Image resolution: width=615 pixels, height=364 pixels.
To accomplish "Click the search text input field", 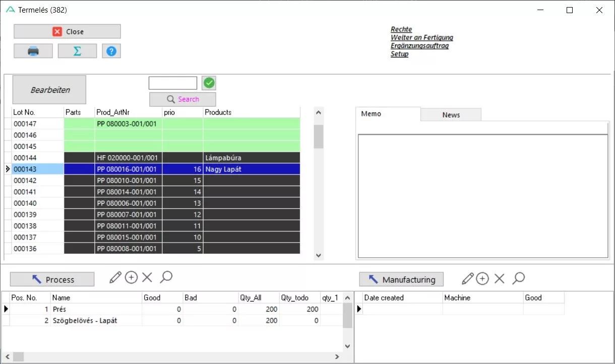I will [x=172, y=83].
